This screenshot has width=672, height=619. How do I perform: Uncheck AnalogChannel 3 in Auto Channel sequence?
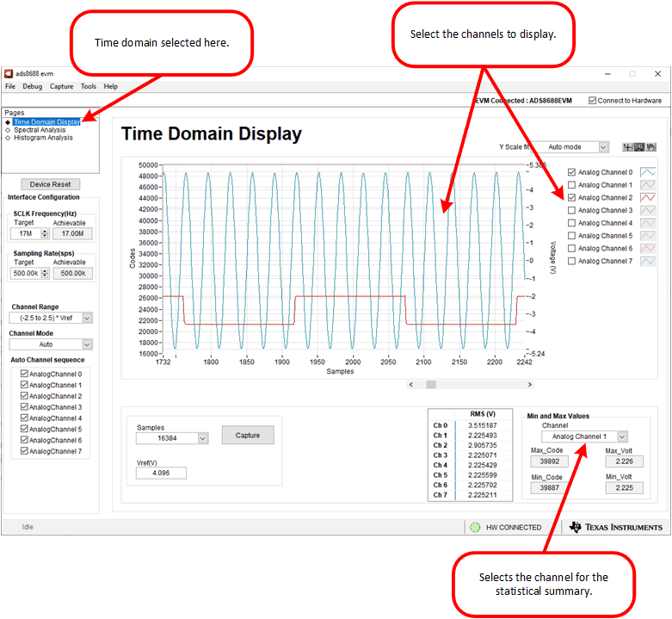[24, 407]
